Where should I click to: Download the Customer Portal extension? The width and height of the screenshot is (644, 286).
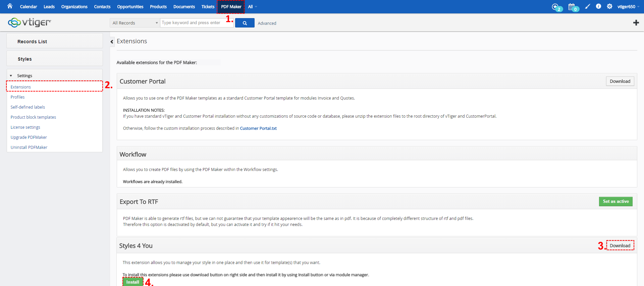(x=620, y=81)
